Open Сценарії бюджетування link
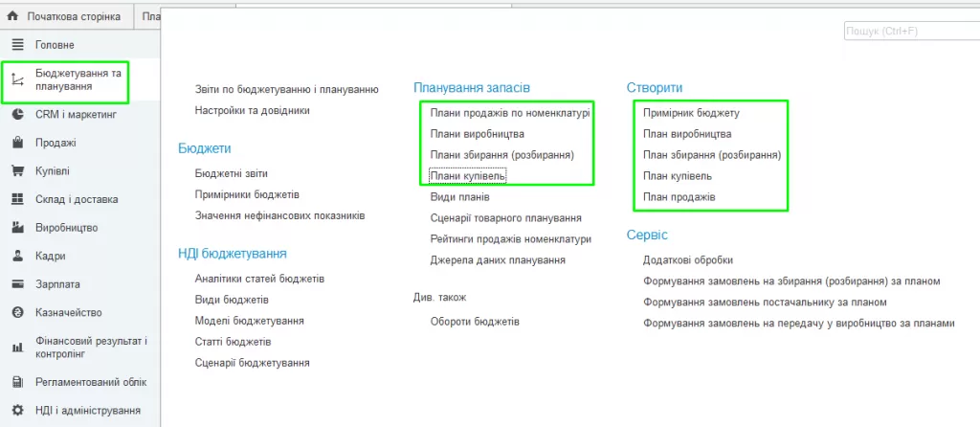The width and height of the screenshot is (980, 427). (x=252, y=363)
